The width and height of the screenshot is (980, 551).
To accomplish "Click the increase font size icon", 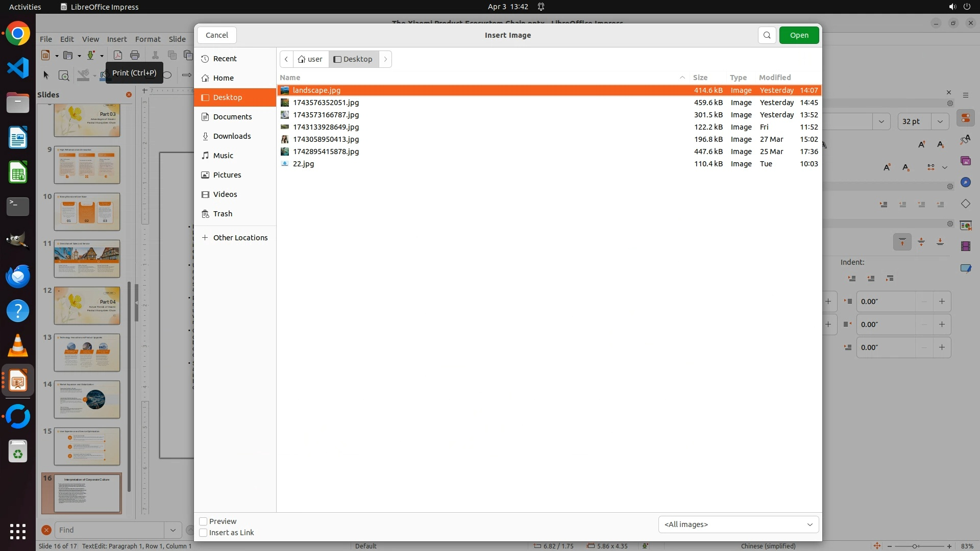I will point(922,144).
